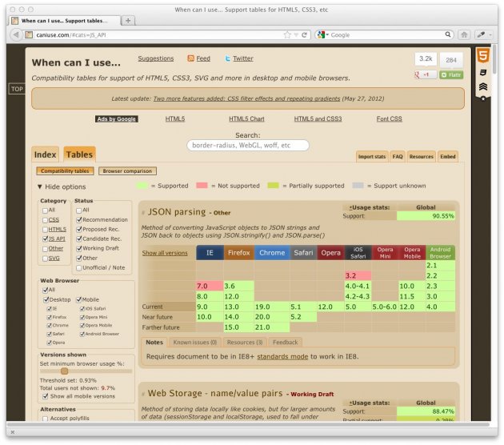Follow the standards mode link
This screenshot has height=445, width=504.
pos(282,357)
